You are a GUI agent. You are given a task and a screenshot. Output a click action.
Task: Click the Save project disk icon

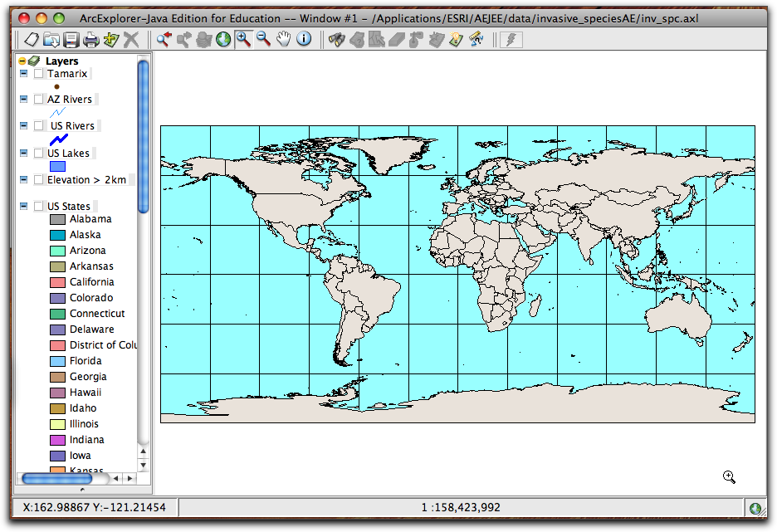click(71, 39)
